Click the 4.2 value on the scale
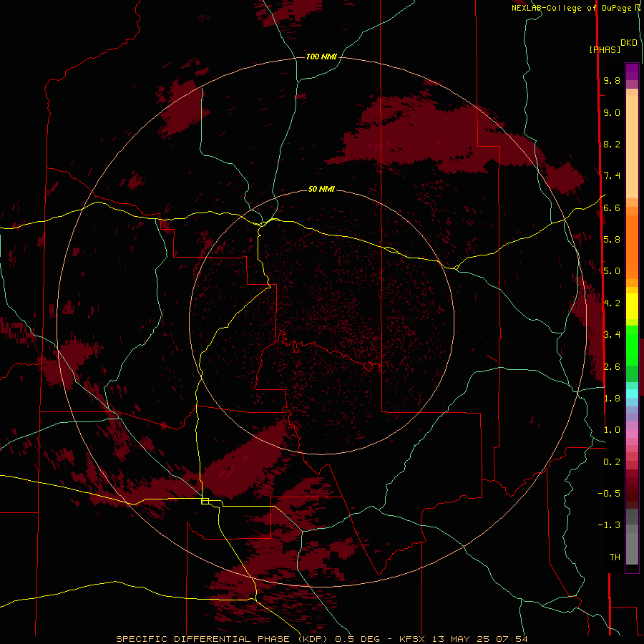This screenshot has height=644, width=644. 612,303
